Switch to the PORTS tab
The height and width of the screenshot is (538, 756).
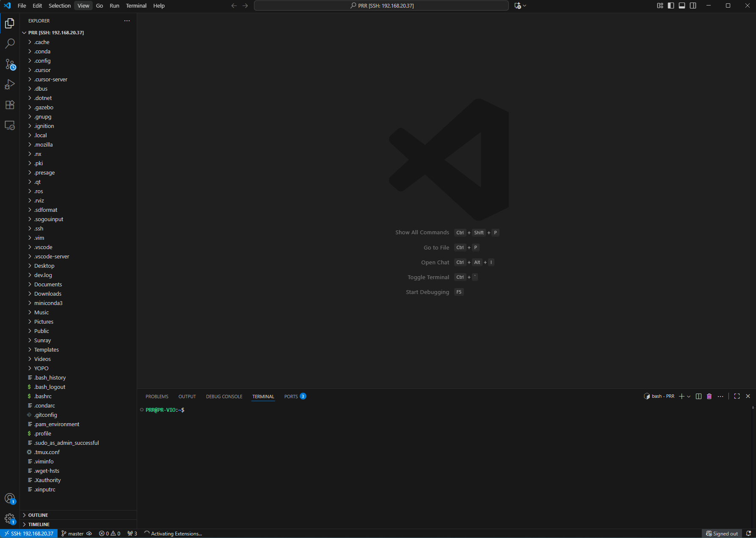click(291, 397)
